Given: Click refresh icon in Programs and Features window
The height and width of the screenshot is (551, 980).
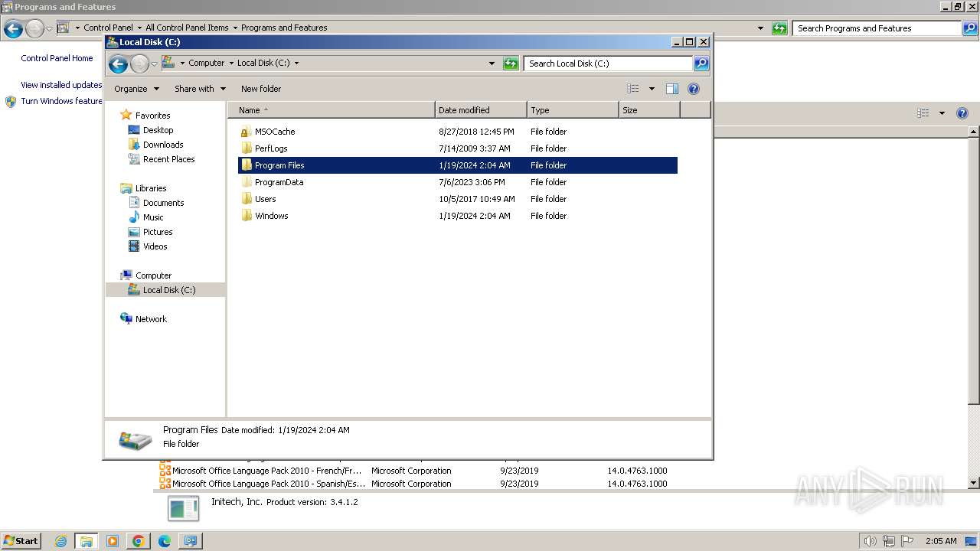Looking at the screenshot, I should coord(779,28).
